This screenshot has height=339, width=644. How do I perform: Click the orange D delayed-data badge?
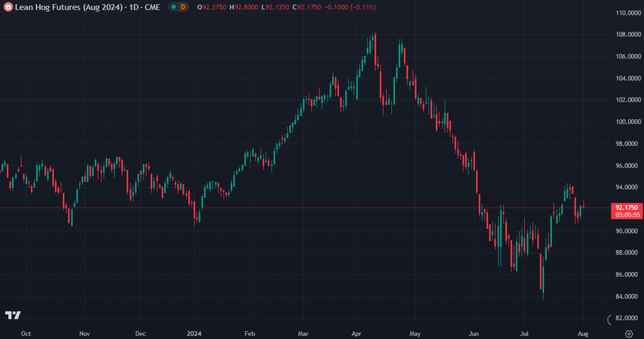click(183, 6)
